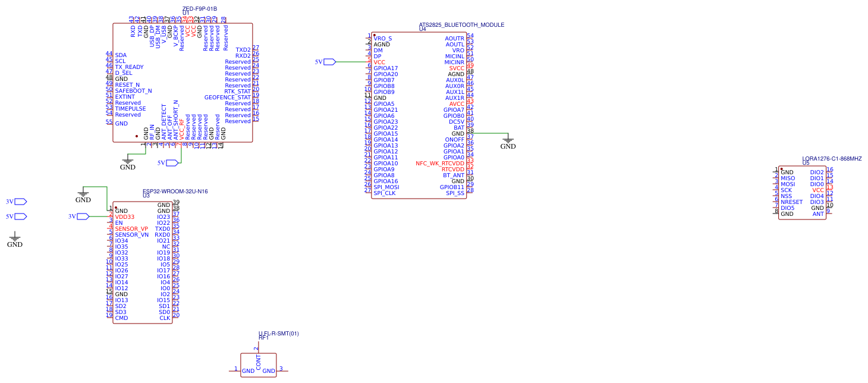Select the BT_ANT pin label
The width and height of the screenshot is (868, 383).
pos(454,175)
